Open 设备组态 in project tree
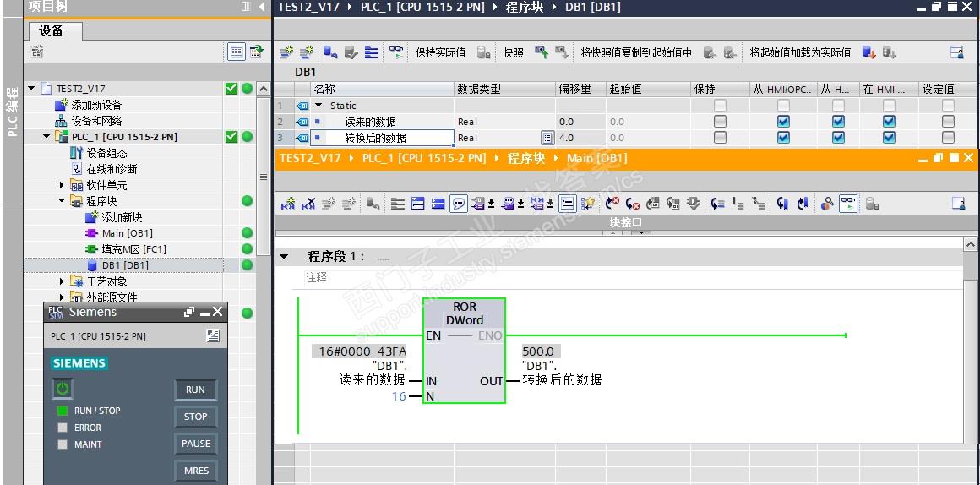The height and width of the screenshot is (485, 980). [106, 153]
